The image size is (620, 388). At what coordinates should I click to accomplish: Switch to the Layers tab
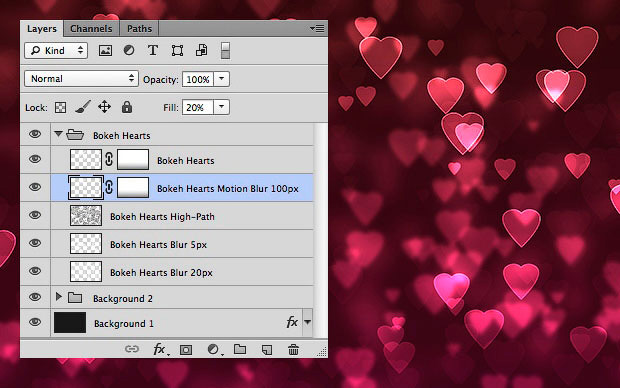coord(42,29)
